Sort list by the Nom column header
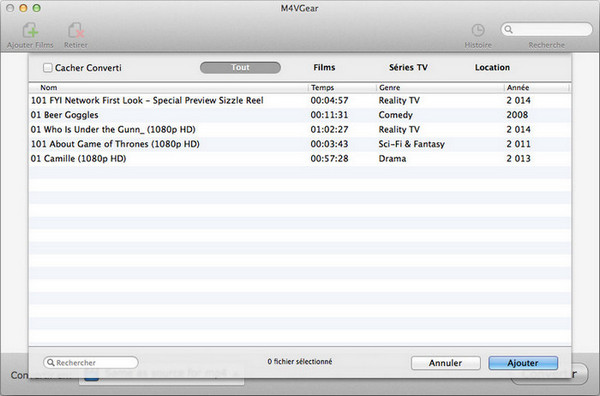The width and height of the screenshot is (600, 396). click(x=168, y=88)
